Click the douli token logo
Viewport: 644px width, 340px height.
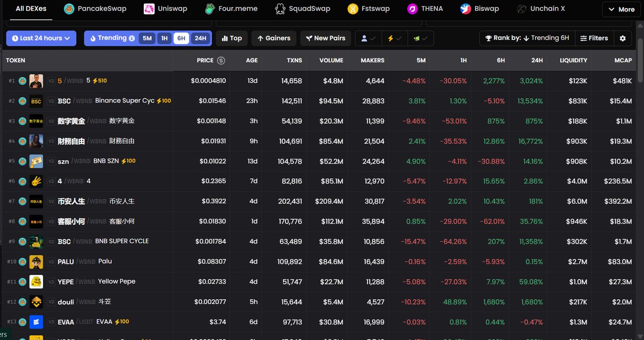point(36,301)
